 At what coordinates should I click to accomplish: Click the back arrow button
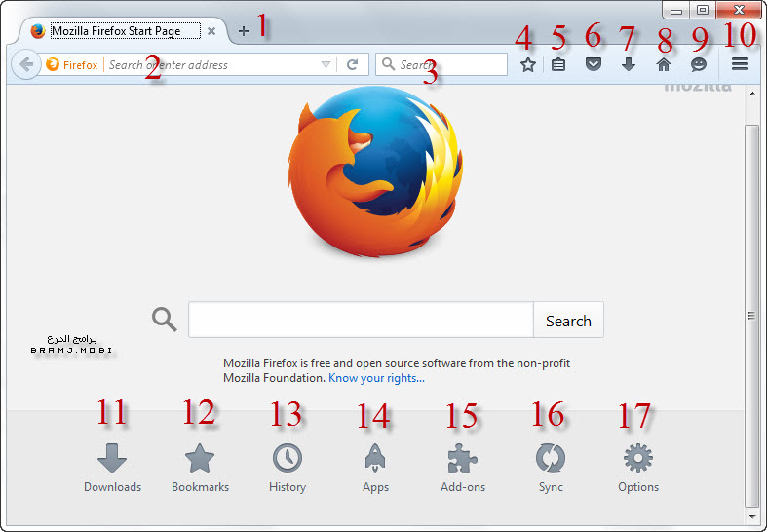pyautogui.click(x=24, y=65)
